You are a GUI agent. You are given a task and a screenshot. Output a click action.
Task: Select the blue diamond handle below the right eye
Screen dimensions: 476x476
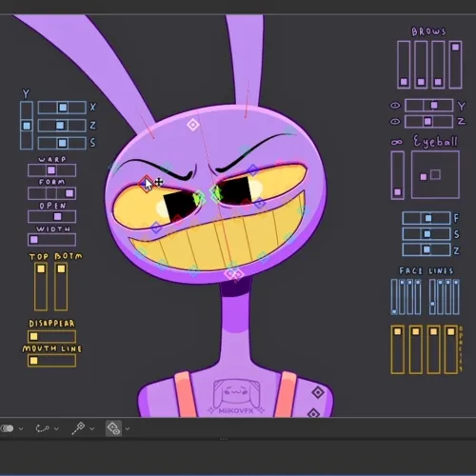click(x=260, y=203)
